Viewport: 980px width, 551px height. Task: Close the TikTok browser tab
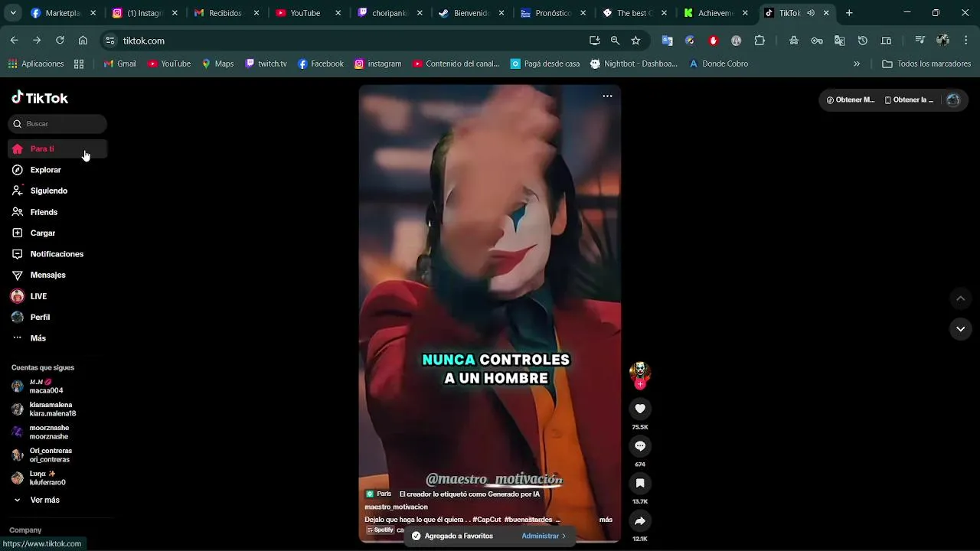(826, 13)
